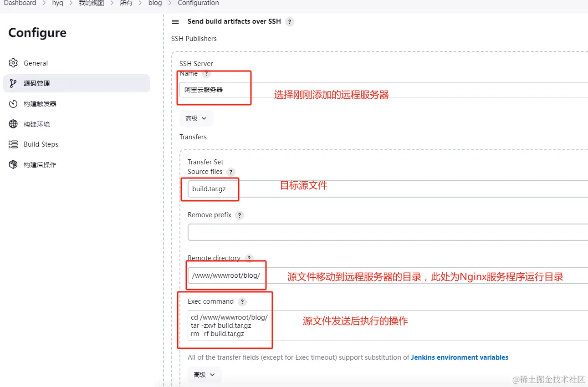Open help for Source files
Viewport: 588px width, 387px height.
coord(231,172)
